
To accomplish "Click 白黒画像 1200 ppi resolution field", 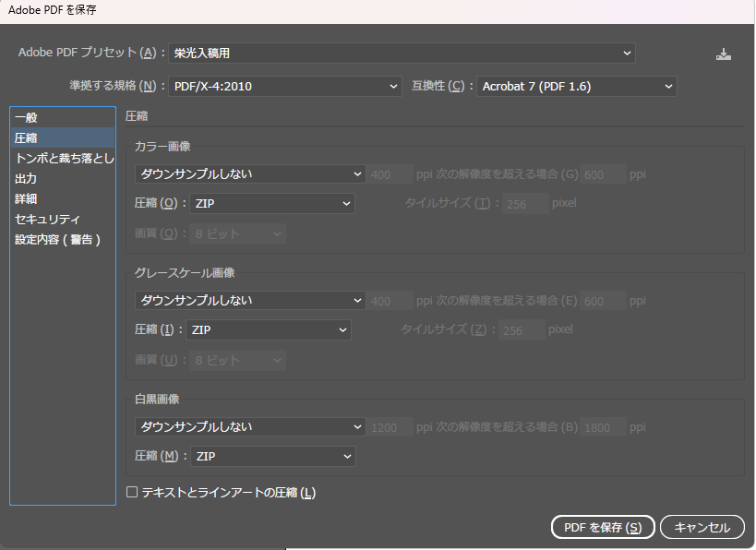I will 390,427.
